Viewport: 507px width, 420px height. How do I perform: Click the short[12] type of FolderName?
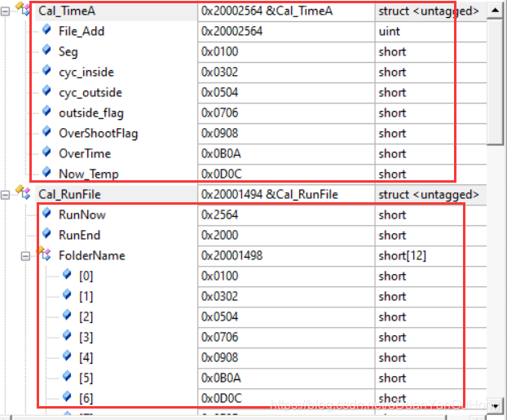click(x=402, y=255)
